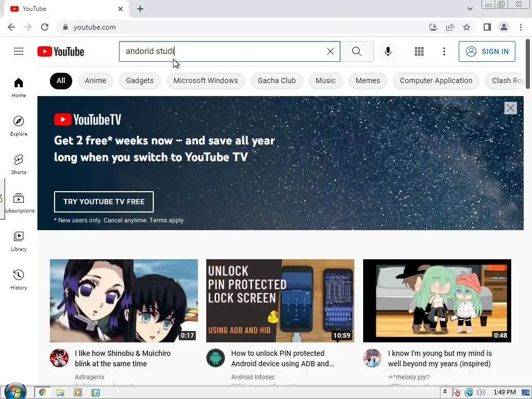Open Windows Explorer from taskbar
The image size is (532, 399).
(60, 393)
